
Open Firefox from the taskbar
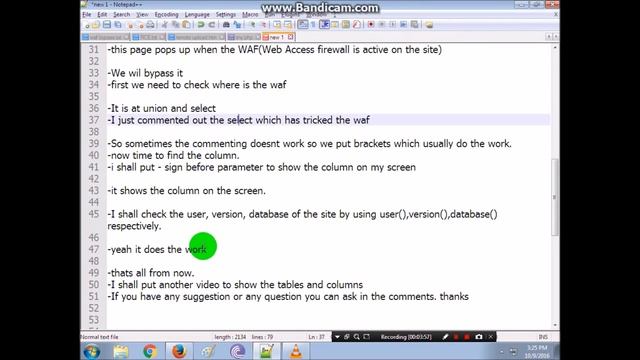(179, 351)
